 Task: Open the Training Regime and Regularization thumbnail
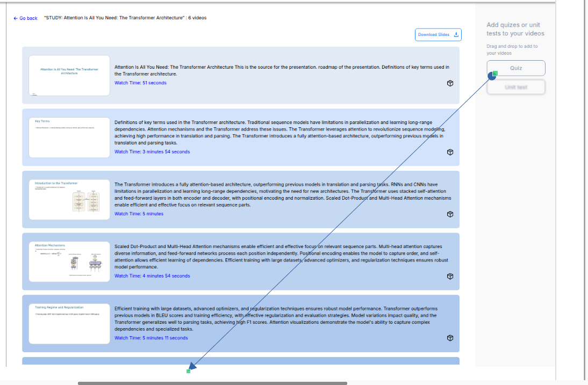tap(69, 324)
